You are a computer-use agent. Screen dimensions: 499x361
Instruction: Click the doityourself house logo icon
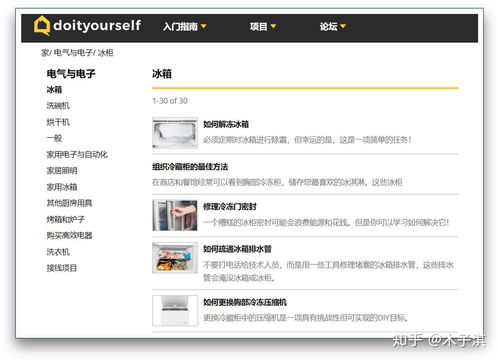tap(42, 25)
